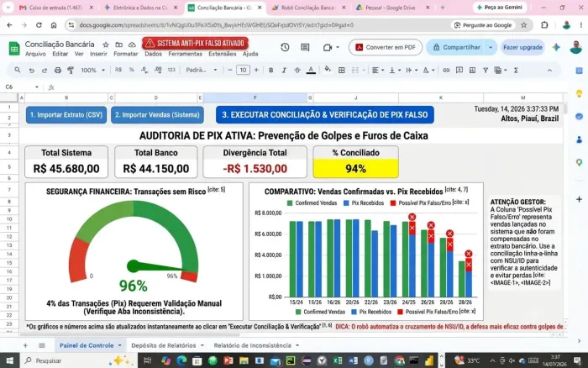Increase the font size
The width and height of the screenshot is (588, 368).
[x=256, y=70]
